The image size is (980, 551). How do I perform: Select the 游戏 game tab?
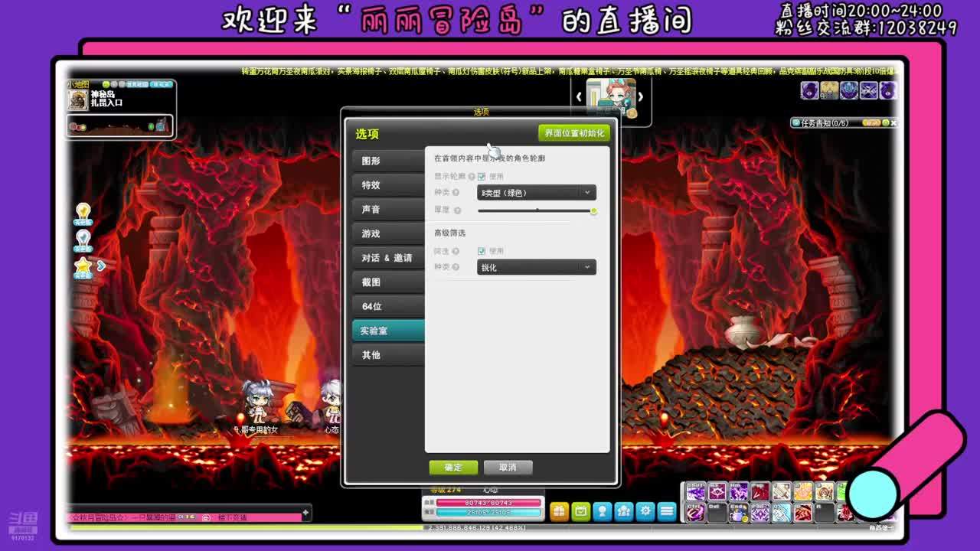pos(388,233)
